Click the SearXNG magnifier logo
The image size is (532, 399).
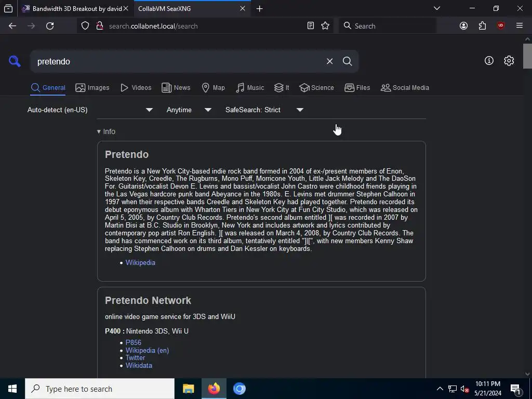click(x=15, y=61)
